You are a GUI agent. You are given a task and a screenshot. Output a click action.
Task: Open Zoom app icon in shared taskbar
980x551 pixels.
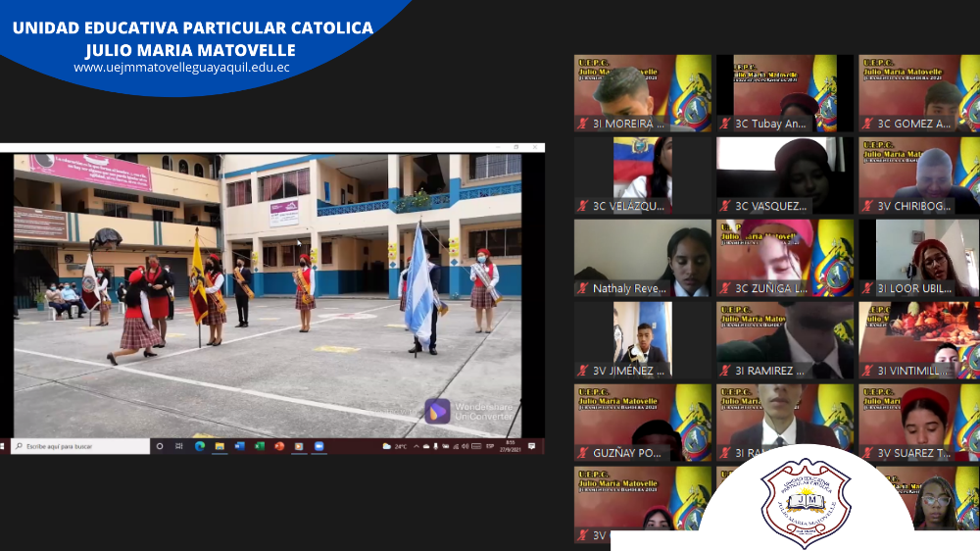coord(319,446)
